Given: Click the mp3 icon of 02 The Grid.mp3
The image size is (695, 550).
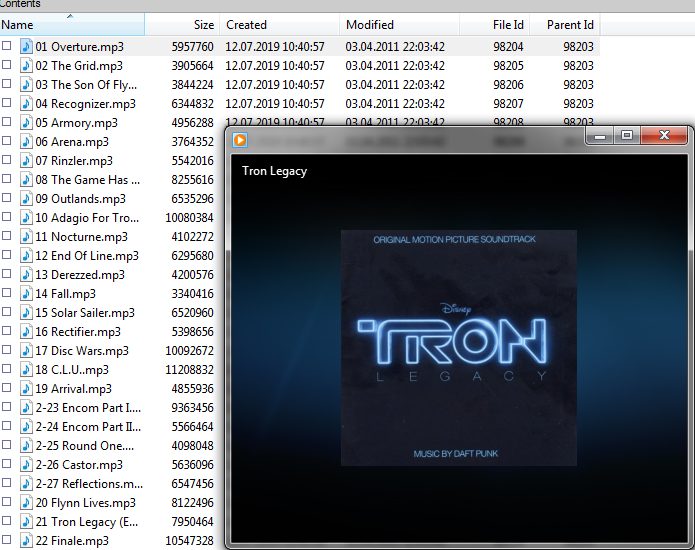Looking at the screenshot, I should click(x=26, y=66).
